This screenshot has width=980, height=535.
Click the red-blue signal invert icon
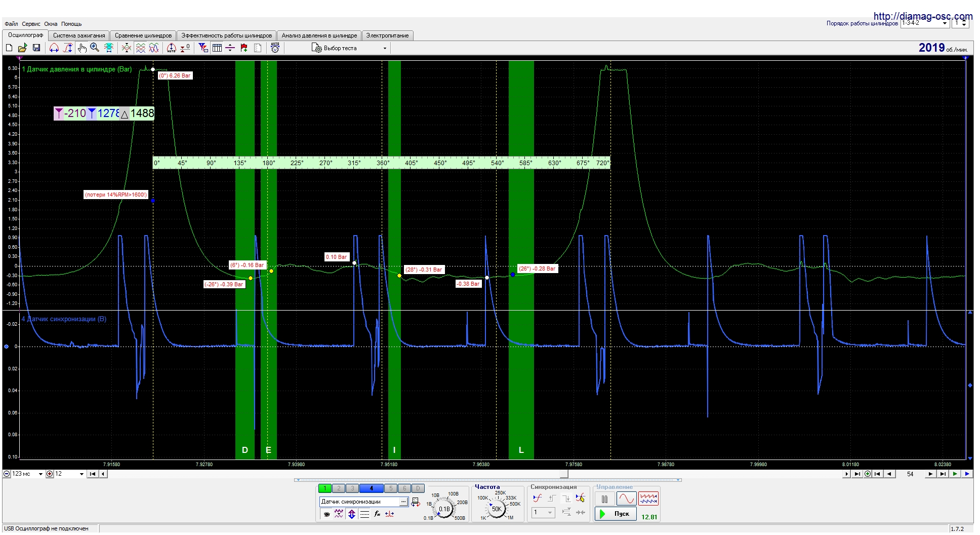point(390,514)
